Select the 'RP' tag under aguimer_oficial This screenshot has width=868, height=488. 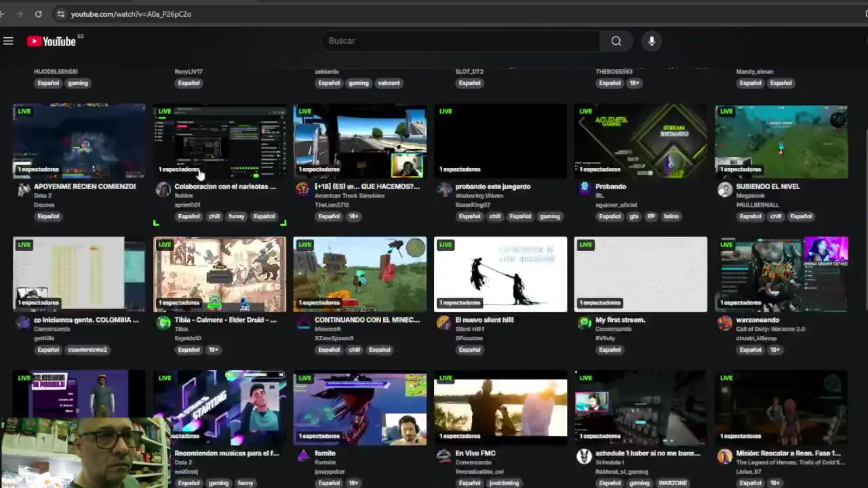pyautogui.click(x=652, y=217)
